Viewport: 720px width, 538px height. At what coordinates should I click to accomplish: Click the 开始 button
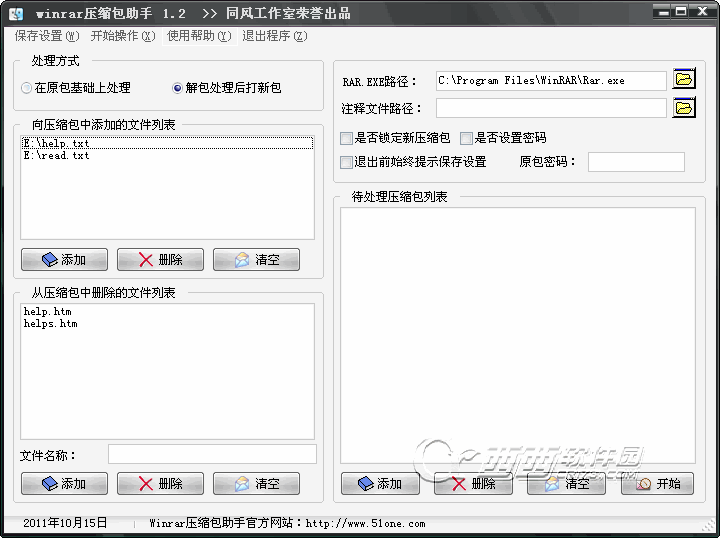click(x=658, y=483)
